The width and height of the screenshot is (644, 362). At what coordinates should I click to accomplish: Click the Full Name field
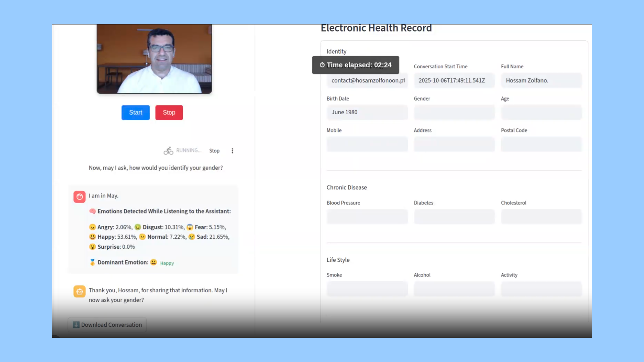click(x=541, y=80)
